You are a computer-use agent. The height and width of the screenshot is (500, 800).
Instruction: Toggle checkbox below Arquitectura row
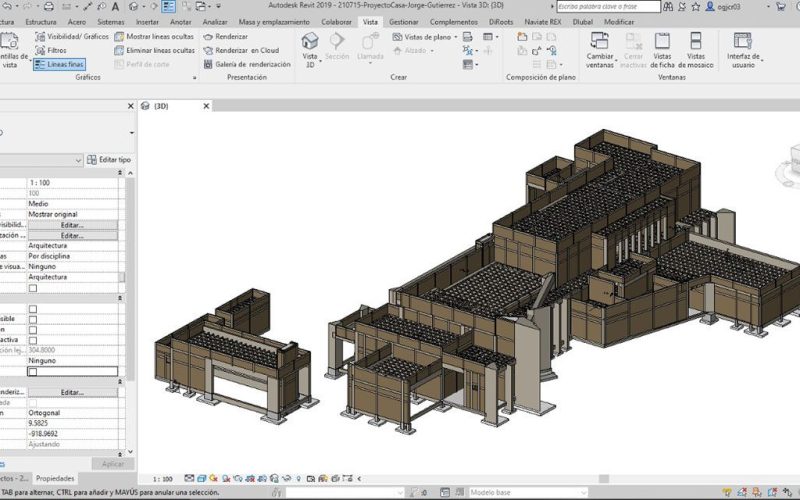pos(33,288)
